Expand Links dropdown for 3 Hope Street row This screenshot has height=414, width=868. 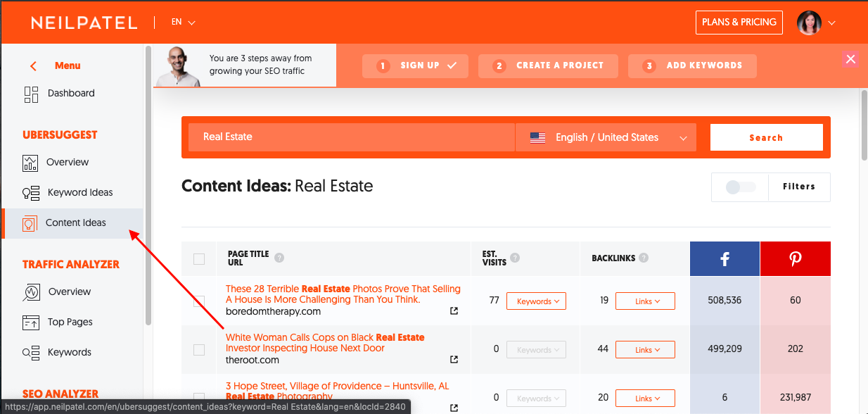[x=645, y=399]
